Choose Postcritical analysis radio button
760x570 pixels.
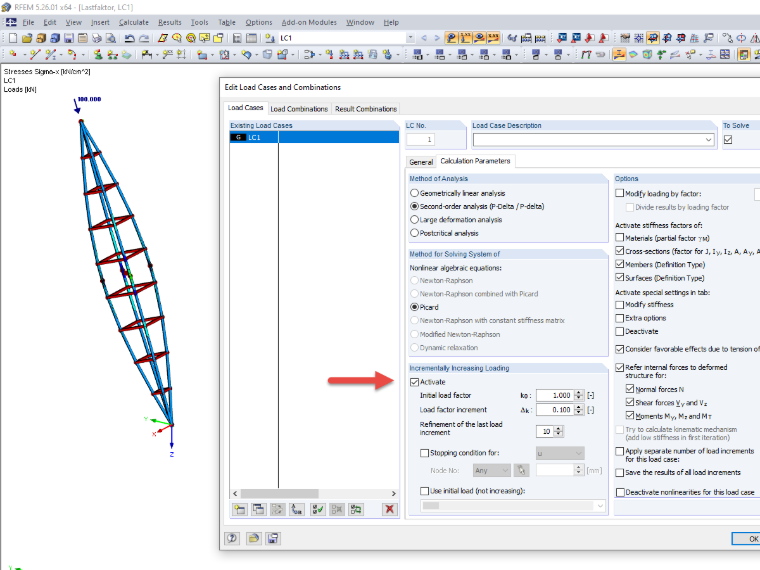click(x=414, y=233)
